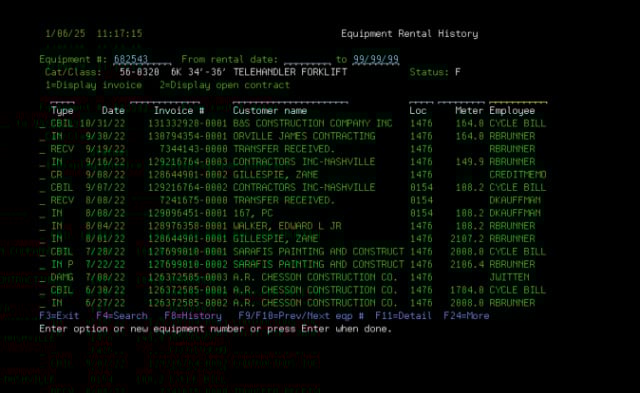Screen dimensions: 640x393
Task: Click the From rental date field
Action: 307,60
